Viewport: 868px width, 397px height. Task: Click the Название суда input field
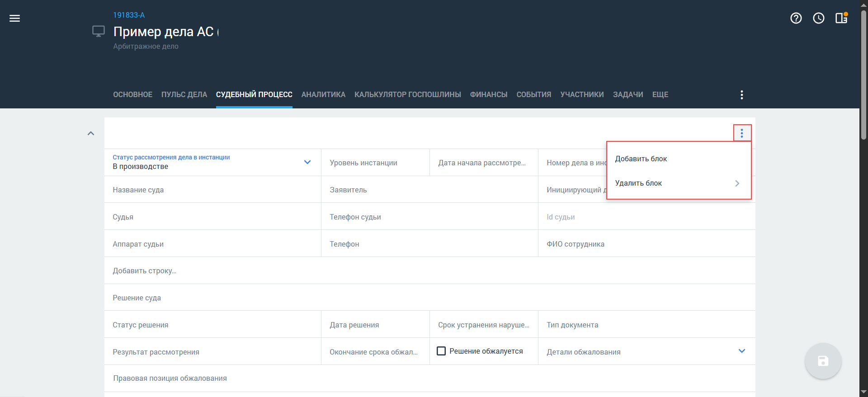click(212, 190)
